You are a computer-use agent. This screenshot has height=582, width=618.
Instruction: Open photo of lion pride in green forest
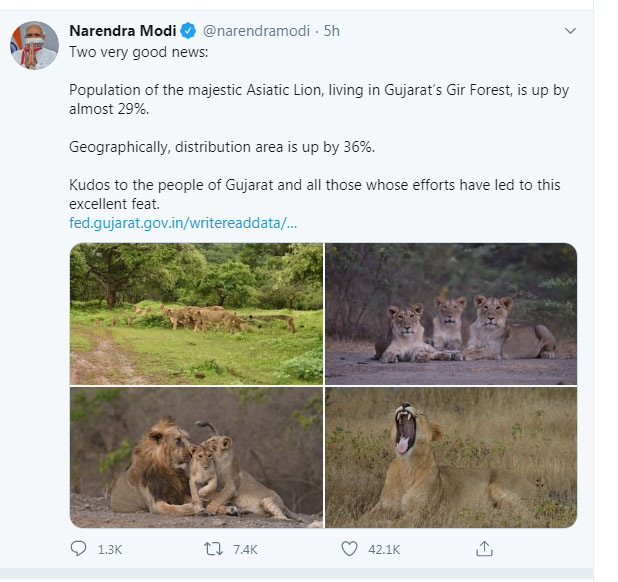[196, 314]
